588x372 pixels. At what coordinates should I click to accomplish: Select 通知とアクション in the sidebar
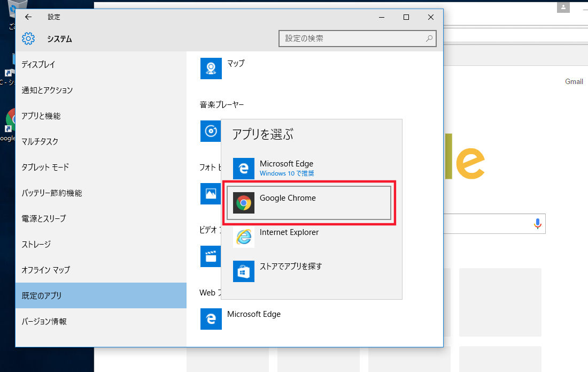click(101, 90)
